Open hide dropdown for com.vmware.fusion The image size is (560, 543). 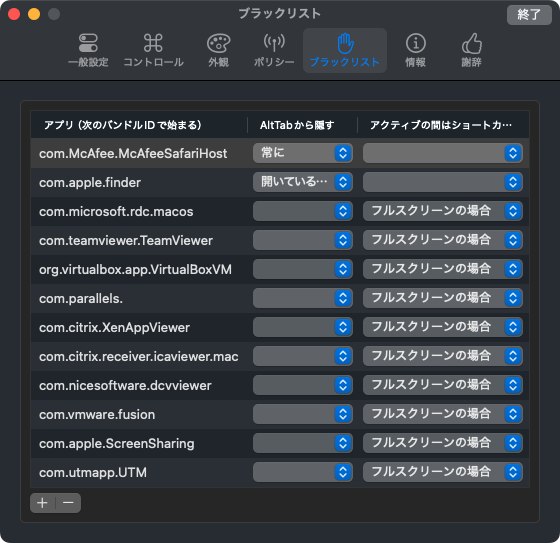click(303, 414)
